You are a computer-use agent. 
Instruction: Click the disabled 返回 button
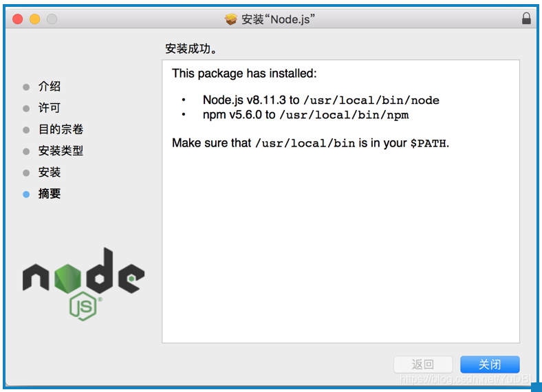pos(423,364)
